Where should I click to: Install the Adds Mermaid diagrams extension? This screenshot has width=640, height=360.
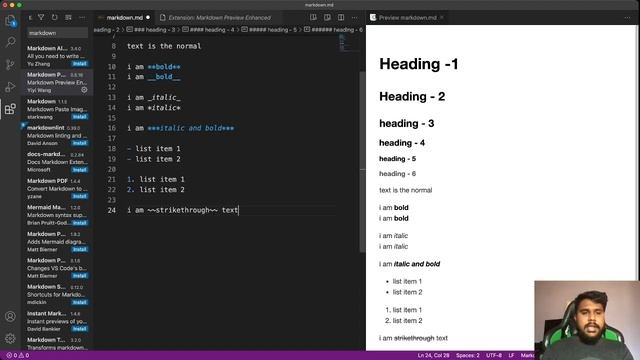click(80, 249)
